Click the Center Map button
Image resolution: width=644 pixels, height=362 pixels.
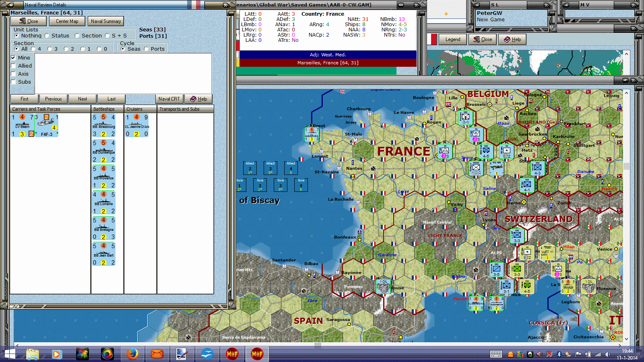(x=67, y=21)
